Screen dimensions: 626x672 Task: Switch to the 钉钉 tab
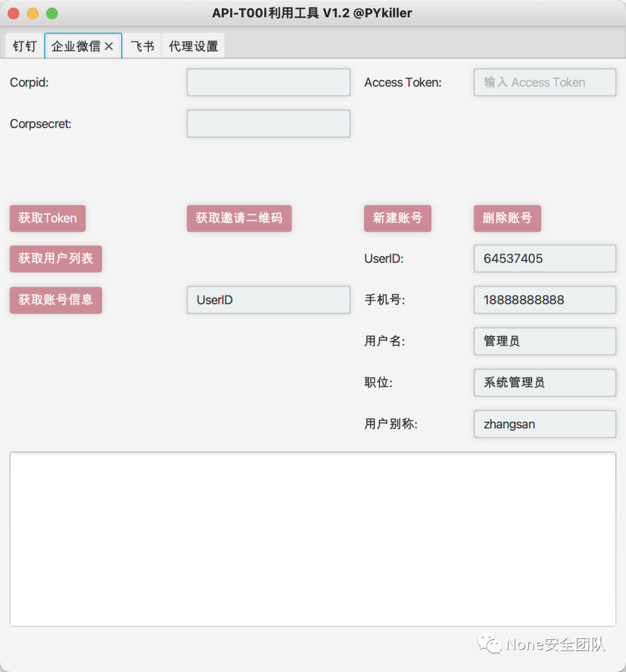coord(25,46)
